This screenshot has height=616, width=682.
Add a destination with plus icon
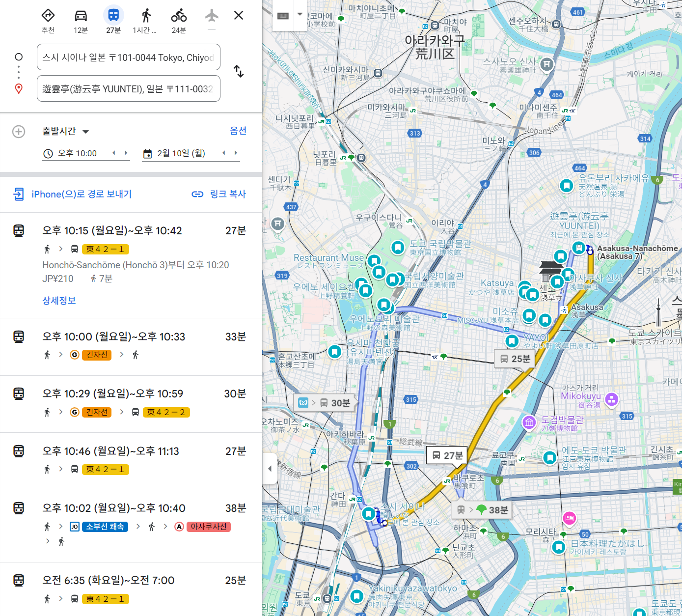19,132
